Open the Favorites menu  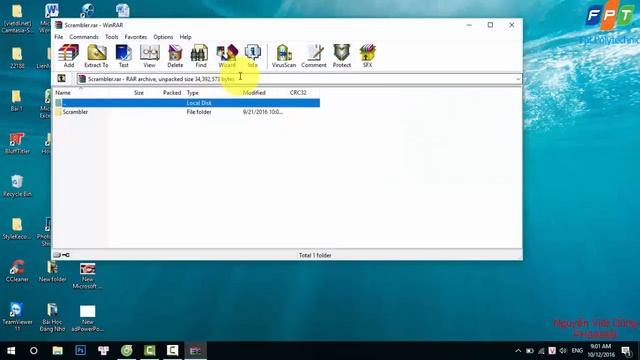[136, 37]
